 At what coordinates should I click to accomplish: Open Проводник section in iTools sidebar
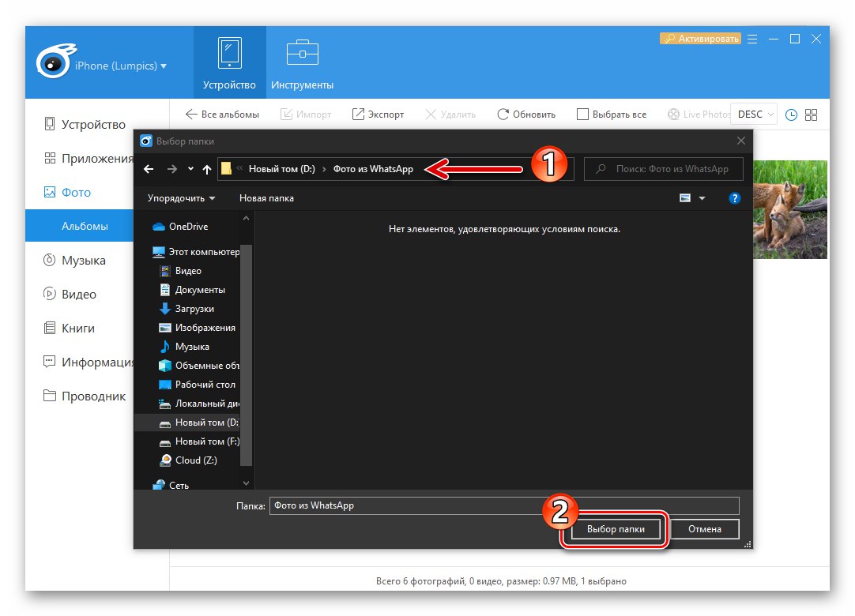[x=85, y=396]
